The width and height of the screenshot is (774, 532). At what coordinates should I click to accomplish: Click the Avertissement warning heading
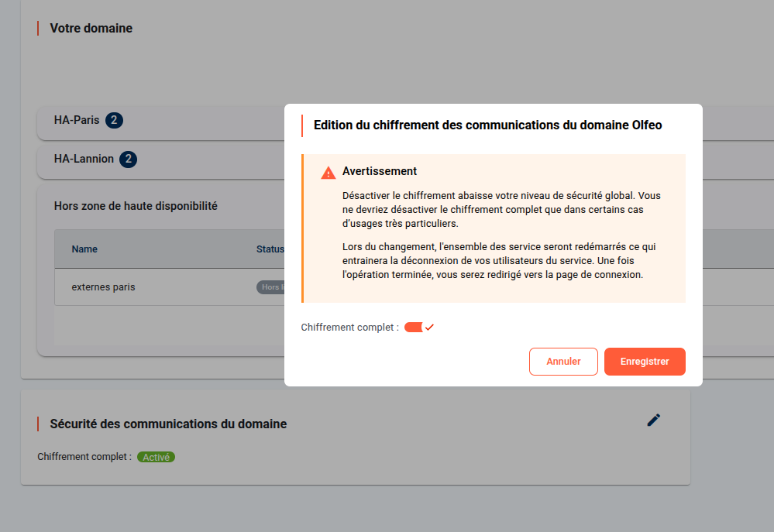[x=379, y=171]
